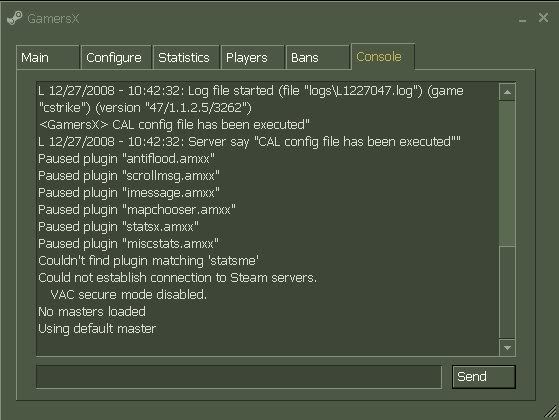Image resolution: width=559 pixels, height=420 pixels.
Task: Click the scrollbar track below the thumb
Action: coord(507,292)
